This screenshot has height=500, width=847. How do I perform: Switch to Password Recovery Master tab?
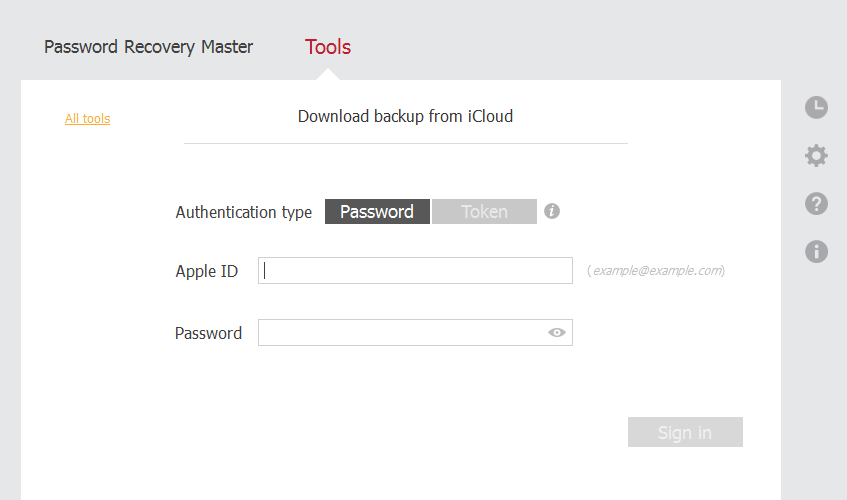149,47
